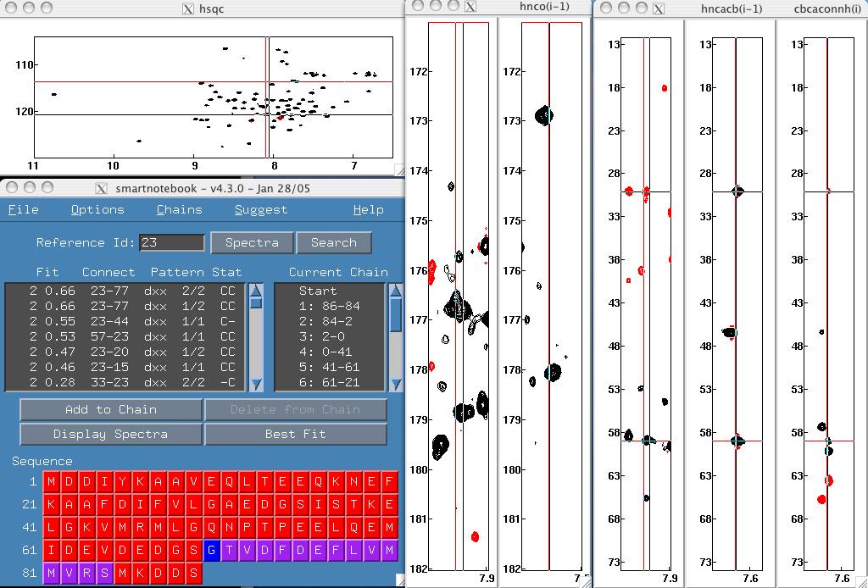
Task: Click the Current Chain scrollbar thumb
Action: 395,315
